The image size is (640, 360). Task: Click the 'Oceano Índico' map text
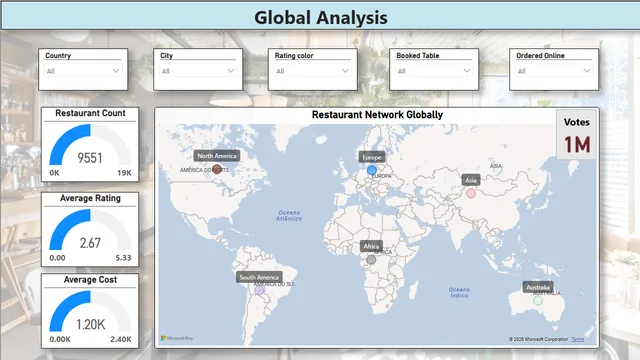click(459, 292)
